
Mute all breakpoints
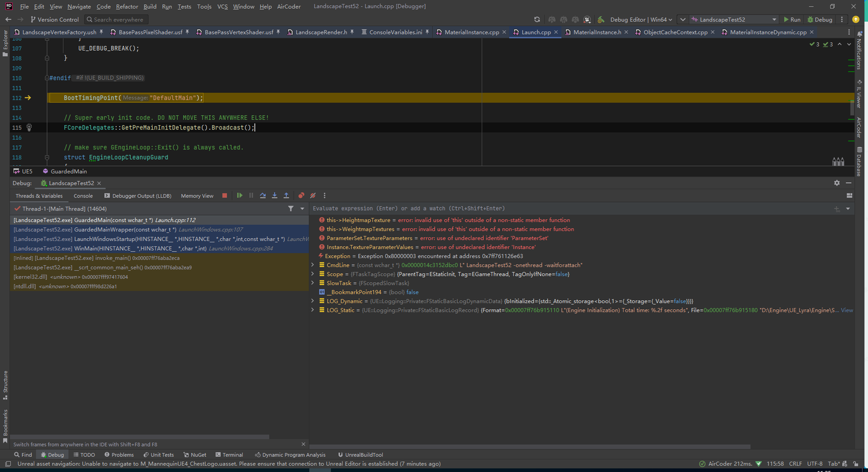tap(312, 195)
